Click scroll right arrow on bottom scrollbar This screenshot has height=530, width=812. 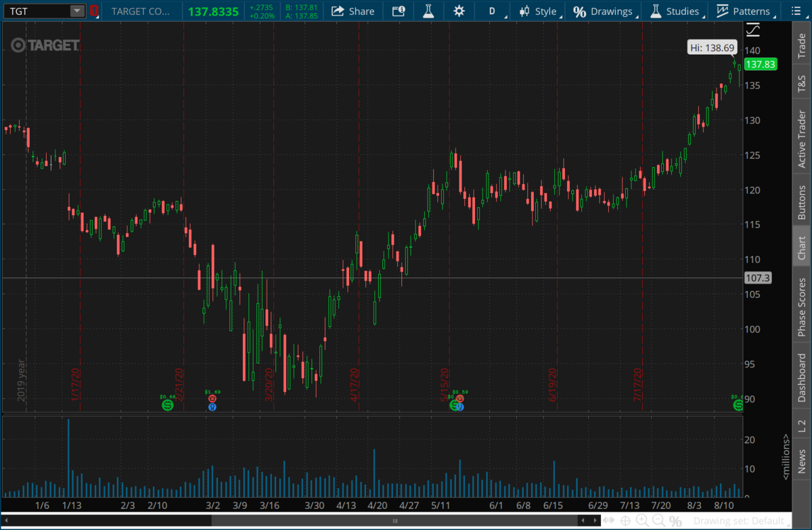click(x=595, y=521)
